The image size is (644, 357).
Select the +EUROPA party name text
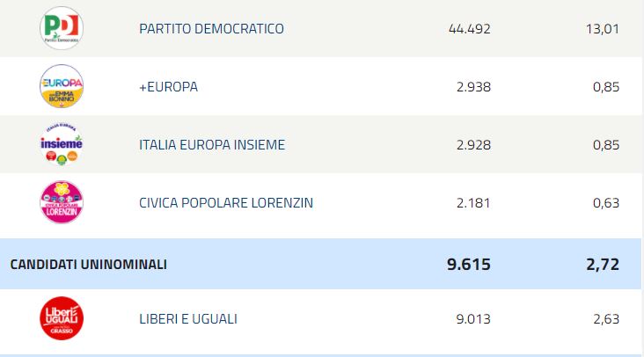[168, 87]
